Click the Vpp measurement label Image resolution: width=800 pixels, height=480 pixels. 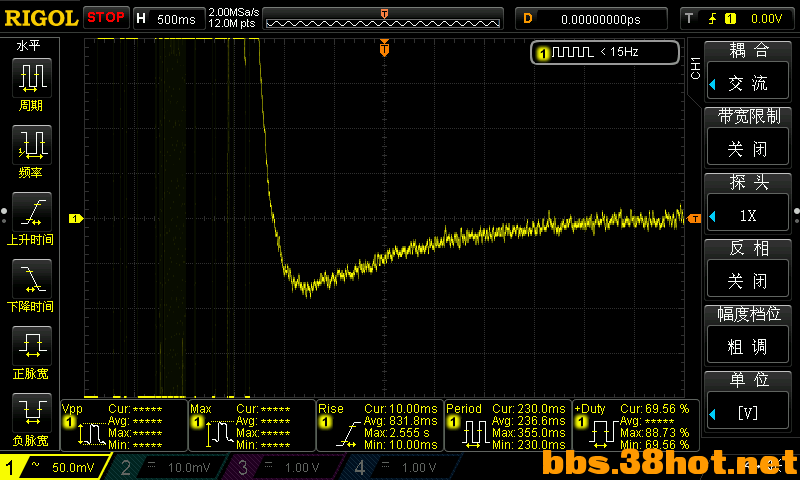[72, 409]
